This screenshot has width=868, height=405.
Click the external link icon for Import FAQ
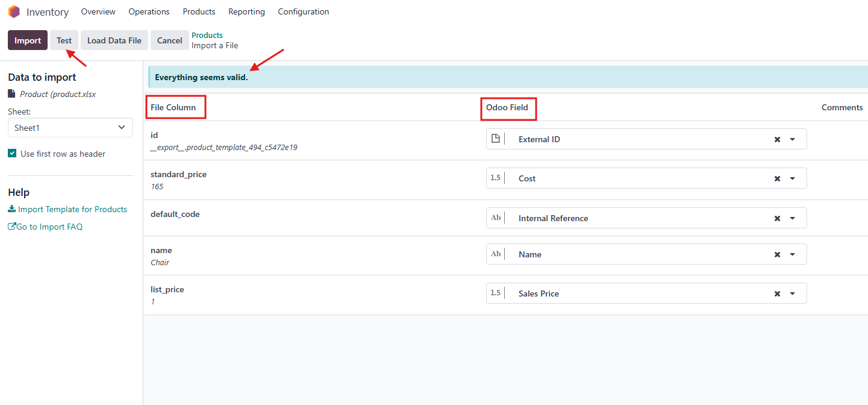click(x=11, y=227)
